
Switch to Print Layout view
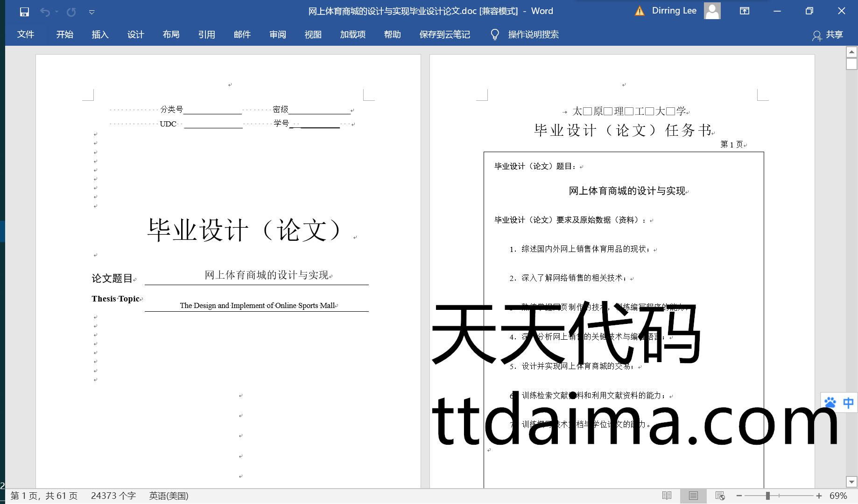tap(693, 496)
